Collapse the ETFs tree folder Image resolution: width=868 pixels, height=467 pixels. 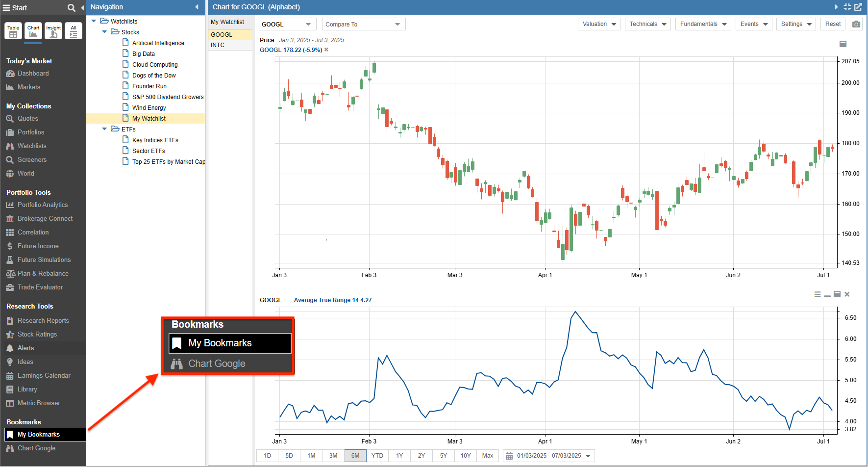pyautogui.click(x=104, y=129)
